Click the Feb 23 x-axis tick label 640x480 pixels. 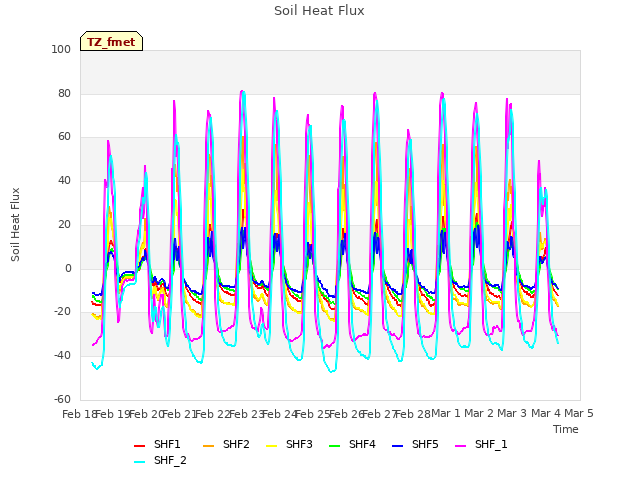click(247, 414)
